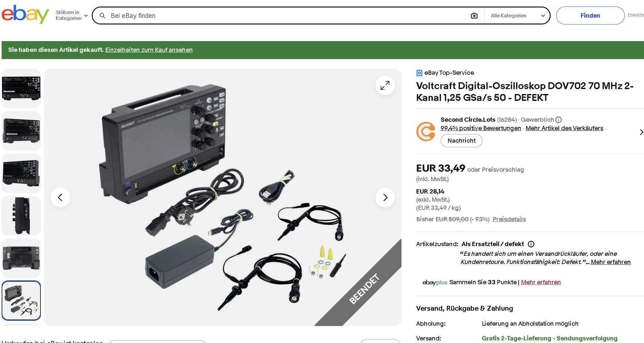Focus the Bei eBay finden search field

pyautogui.click(x=287, y=16)
